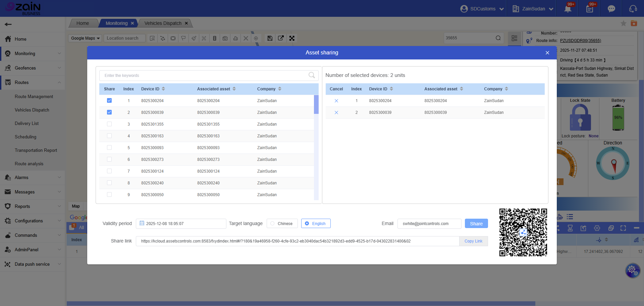644x306 pixels.
Task: Uncheck share box for device 8025300204
Action: 109,100
